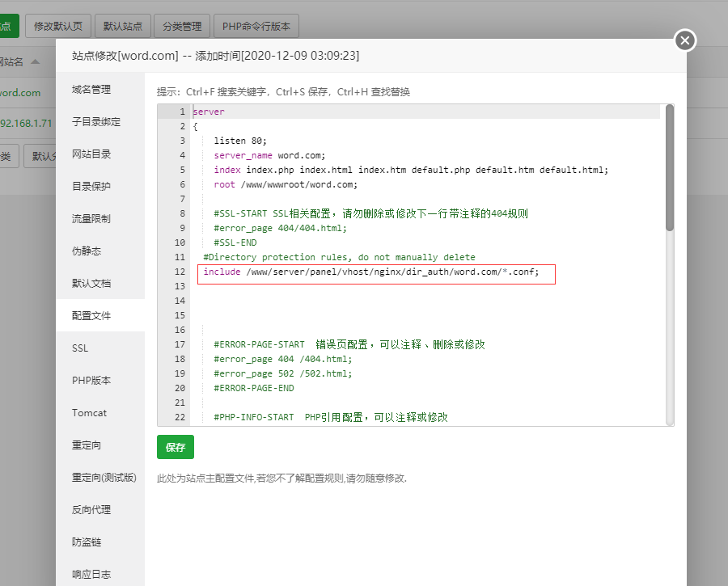Close the site modification dialog
The width and height of the screenshot is (728, 586).
click(685, 40)
